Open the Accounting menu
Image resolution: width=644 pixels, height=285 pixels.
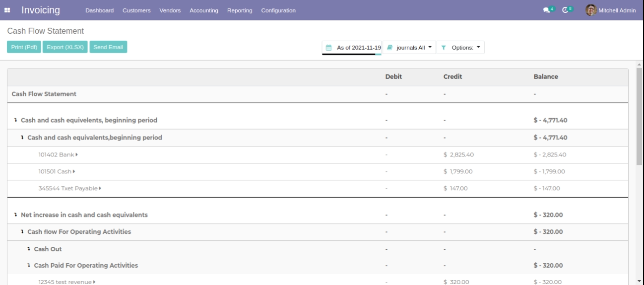[204, 10]
